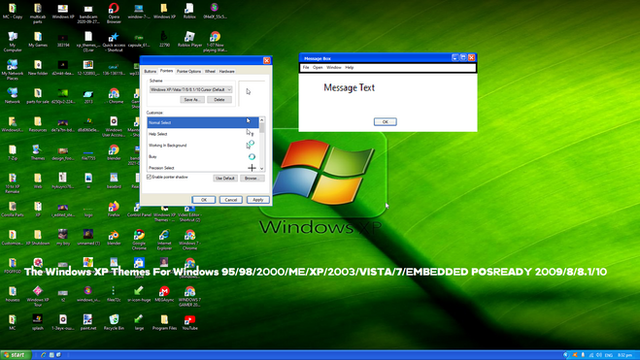Switch to the Pointers tab
The height and width of the screenshot is (360, 640).
[167, 71]
